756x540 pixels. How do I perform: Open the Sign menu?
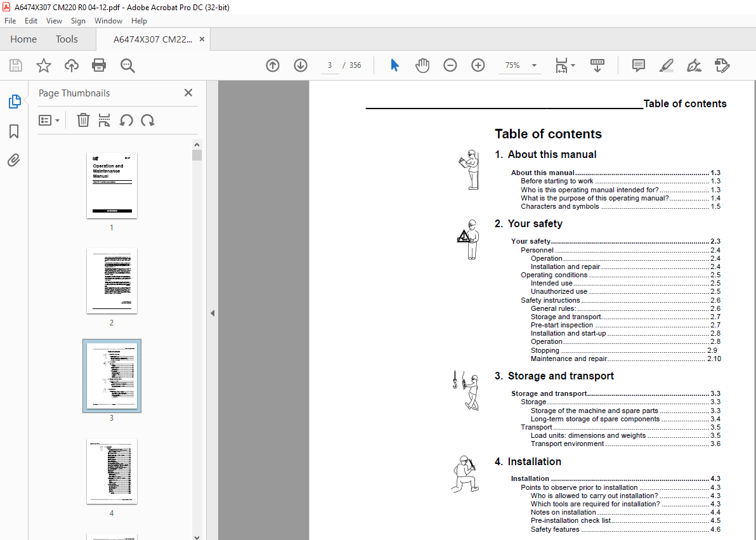click(x=78, y=21)
